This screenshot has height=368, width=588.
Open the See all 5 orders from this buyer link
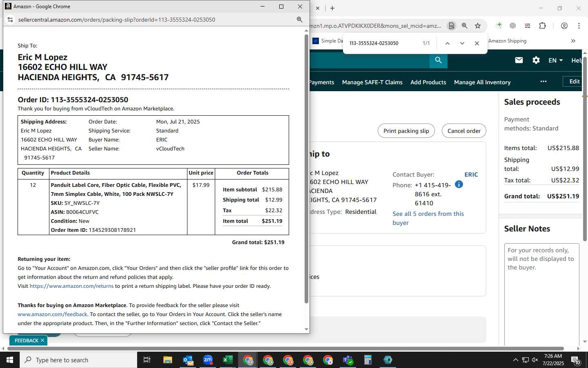tap(428, 218)
